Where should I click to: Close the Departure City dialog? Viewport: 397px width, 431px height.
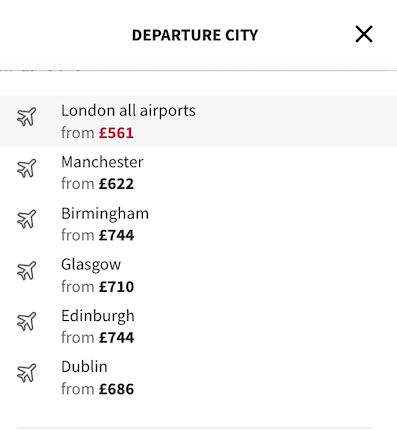coord(364,34)
